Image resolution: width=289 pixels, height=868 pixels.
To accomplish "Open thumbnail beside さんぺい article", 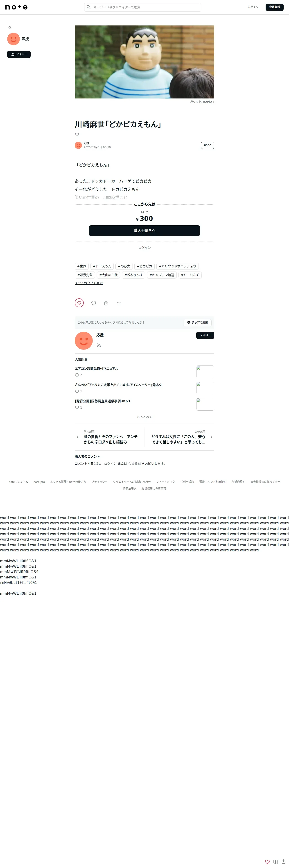I will point(205,388).
